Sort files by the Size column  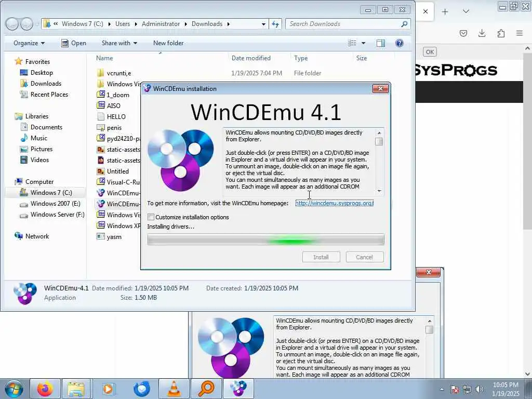(362, 58)
